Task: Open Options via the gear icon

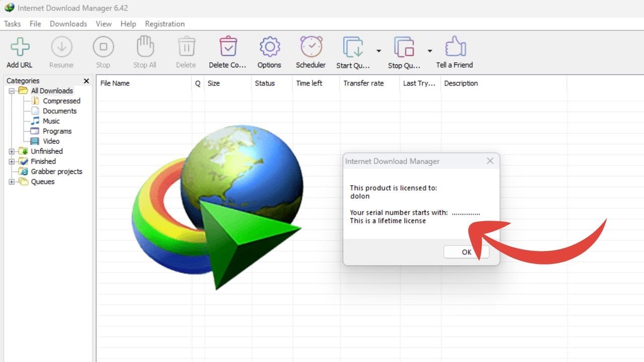Action: (270, 47)
